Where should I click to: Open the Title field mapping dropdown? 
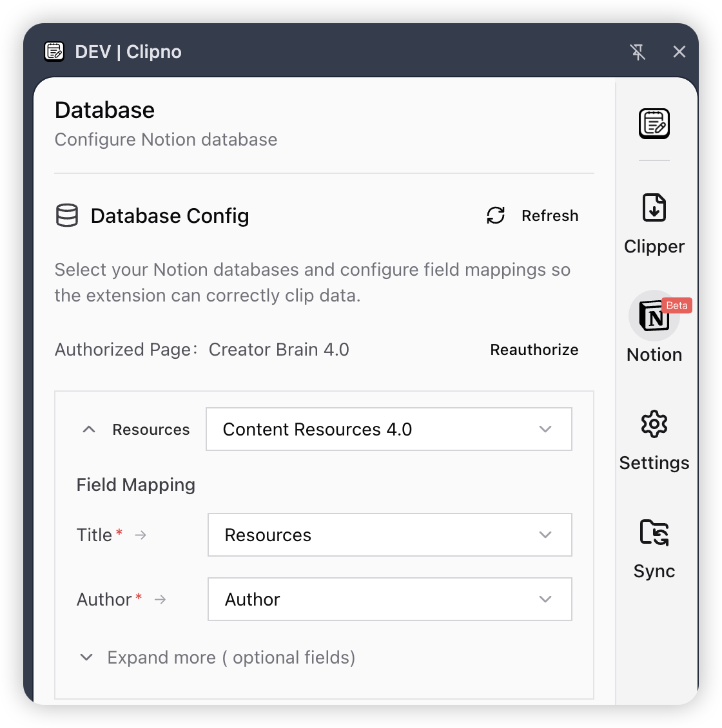click(x=389, y=535)
